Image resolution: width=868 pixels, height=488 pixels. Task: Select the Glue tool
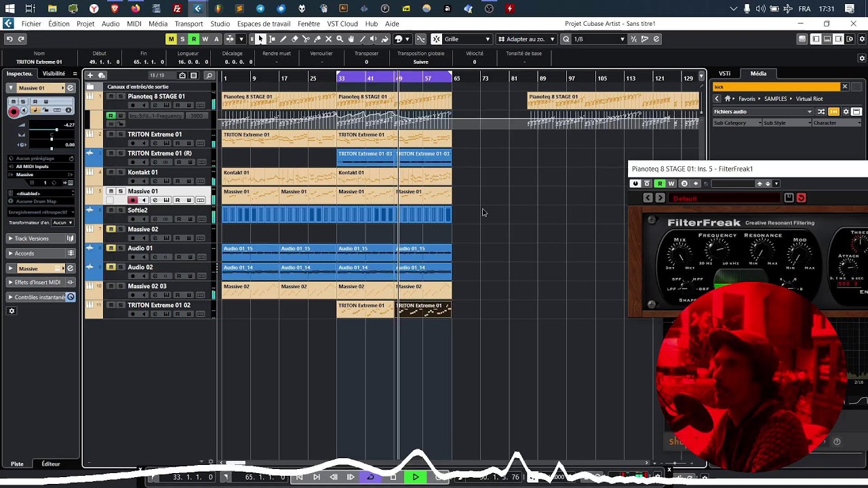pyautogui.click(x=317, y=39)
